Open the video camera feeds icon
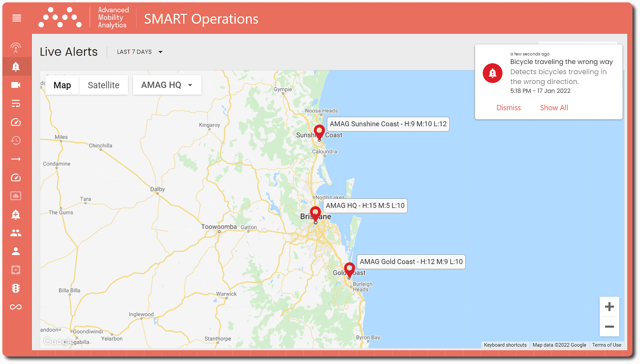Viewport: 640px width, 364px height. pos(16,85)
